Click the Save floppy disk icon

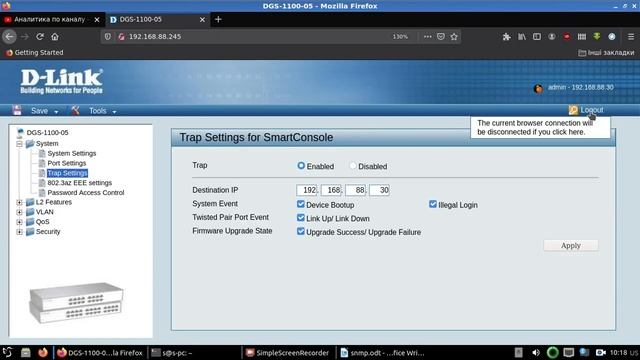coord(17,110)
